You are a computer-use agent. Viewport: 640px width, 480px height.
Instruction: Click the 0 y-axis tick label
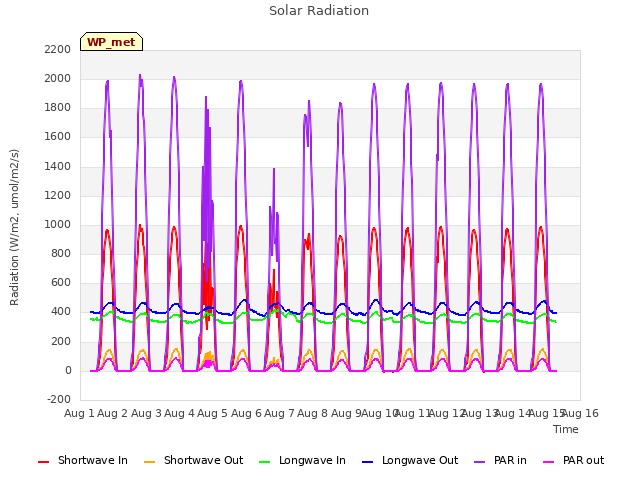[x=68, y=371]
